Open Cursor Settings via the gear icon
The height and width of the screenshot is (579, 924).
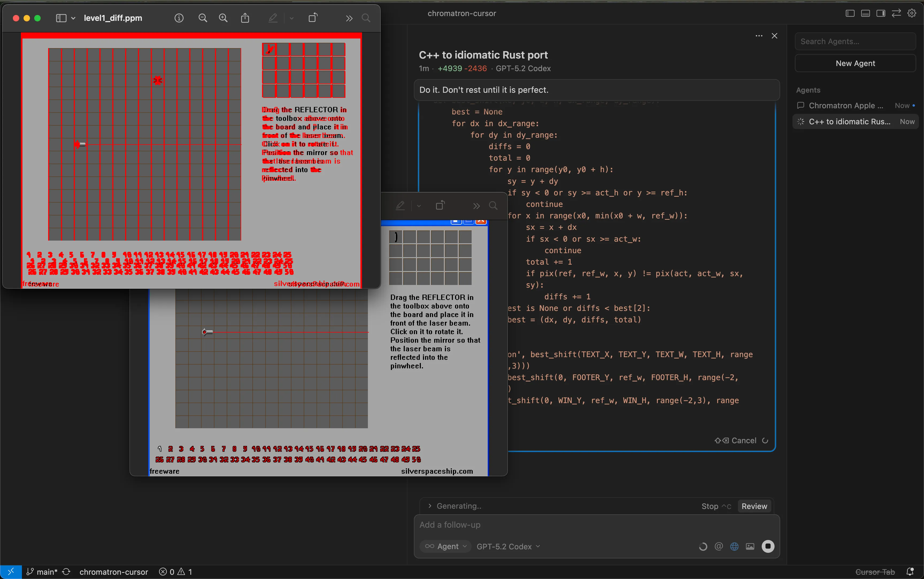tap(912, 13)
